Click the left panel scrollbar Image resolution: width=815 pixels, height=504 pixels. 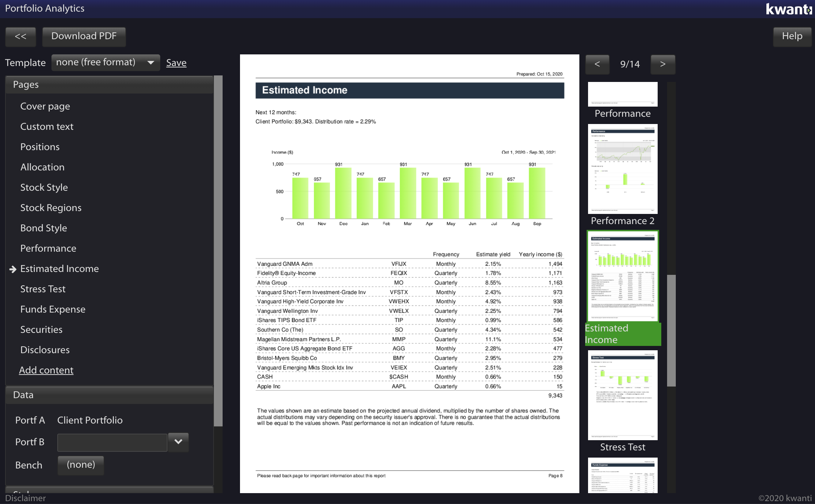[218, 251]
